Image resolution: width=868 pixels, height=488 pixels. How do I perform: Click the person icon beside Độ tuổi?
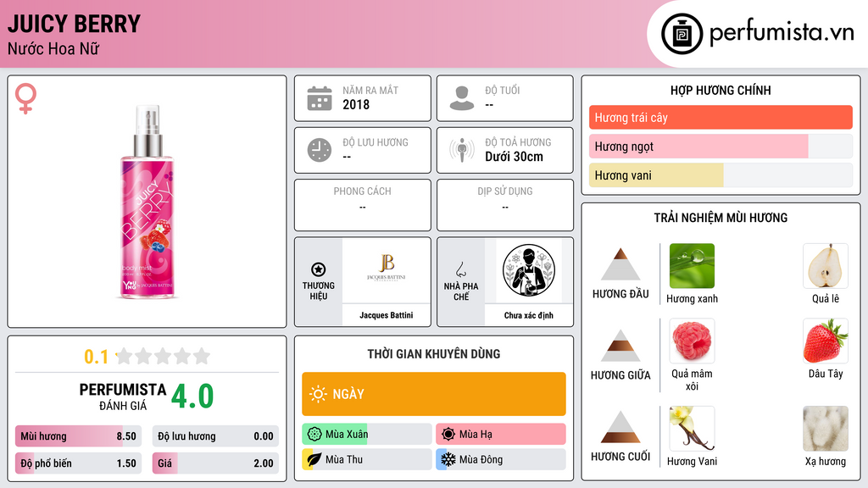point(462,98)
